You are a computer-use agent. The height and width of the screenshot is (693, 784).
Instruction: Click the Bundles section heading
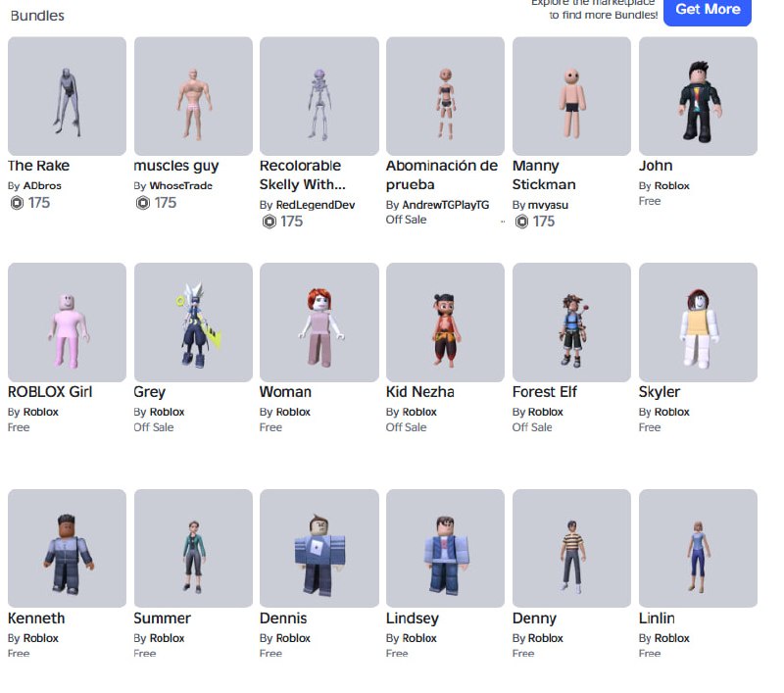37,16
